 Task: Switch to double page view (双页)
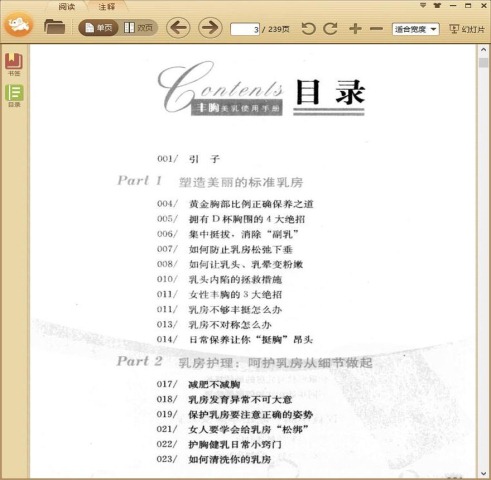tap(138, 28)
